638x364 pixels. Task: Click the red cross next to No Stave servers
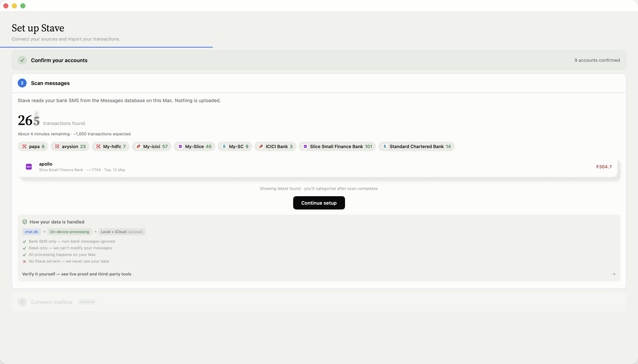point(24,261)
